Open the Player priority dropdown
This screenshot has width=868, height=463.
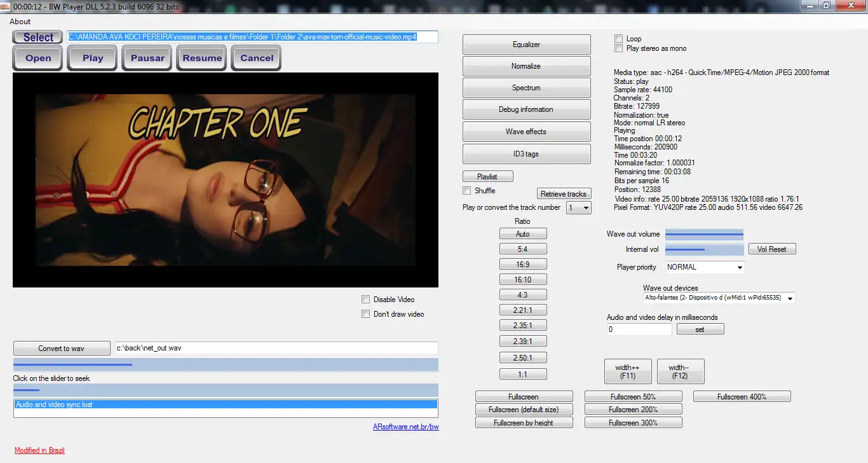coord(705,267)
